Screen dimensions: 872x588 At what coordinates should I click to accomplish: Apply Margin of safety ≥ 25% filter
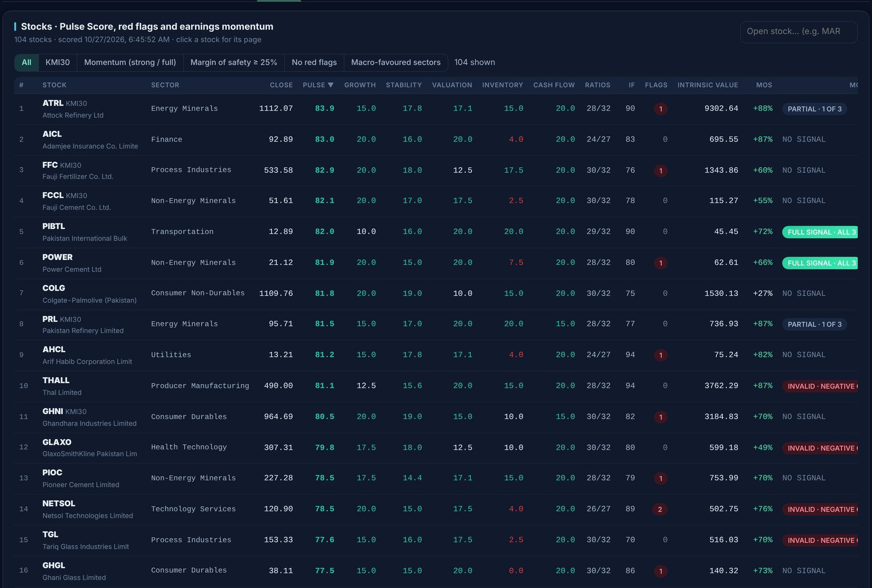[x=234, y=63]
